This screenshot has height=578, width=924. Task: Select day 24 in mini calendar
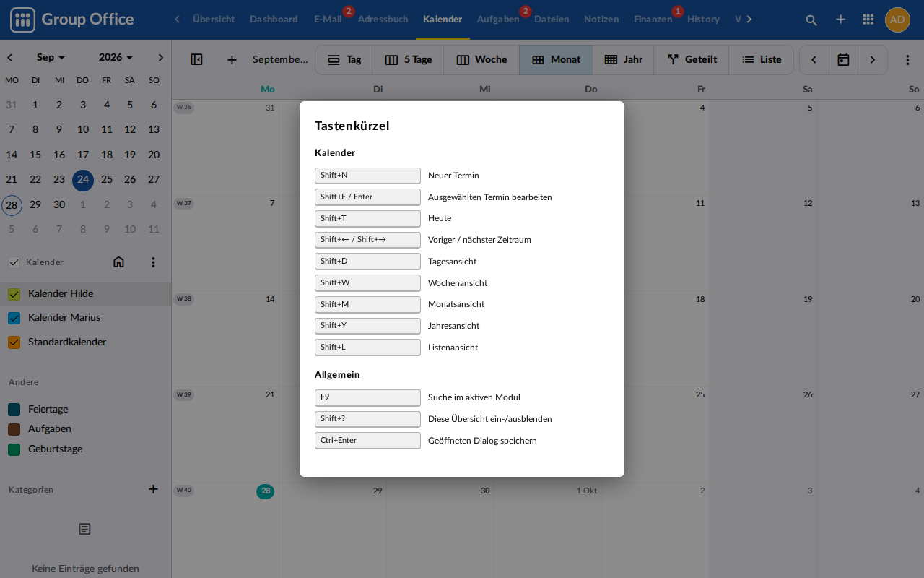pos(83,180)
